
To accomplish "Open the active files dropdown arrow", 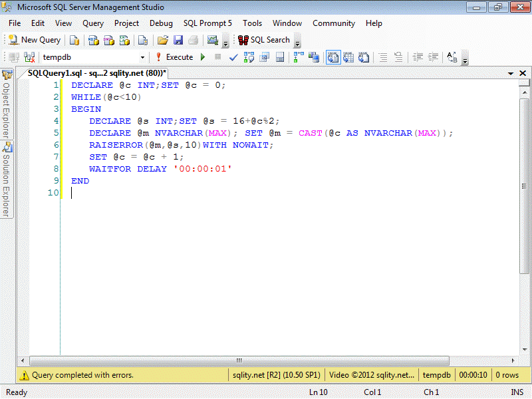I will coord(510,73).
